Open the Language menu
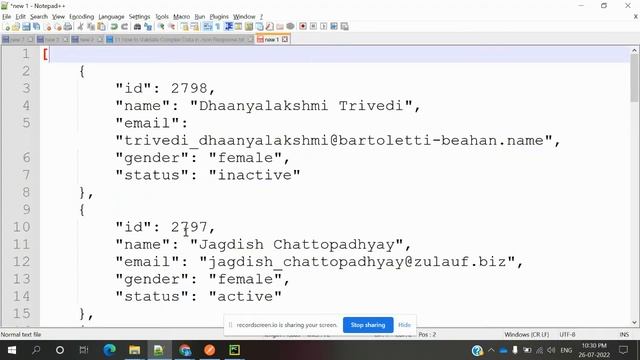Viewport: 640px width, 360px height. click(111, 17)
